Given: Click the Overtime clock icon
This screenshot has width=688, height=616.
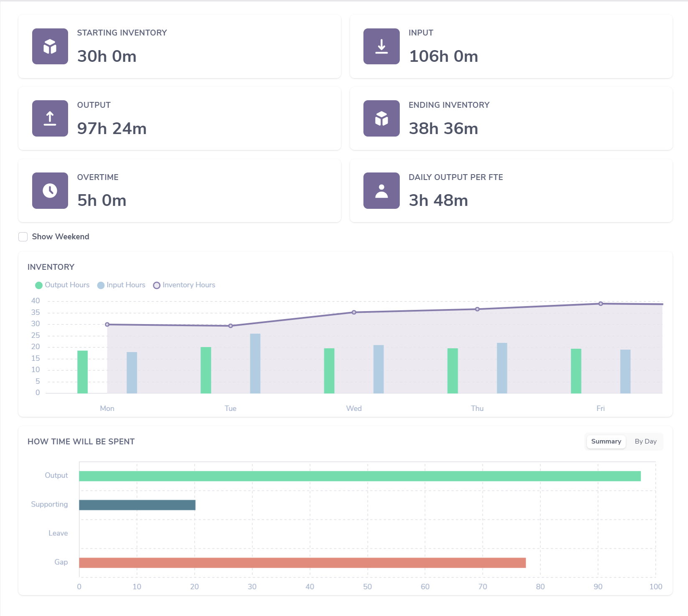Looking at the screenshot, I should [50, 190].
